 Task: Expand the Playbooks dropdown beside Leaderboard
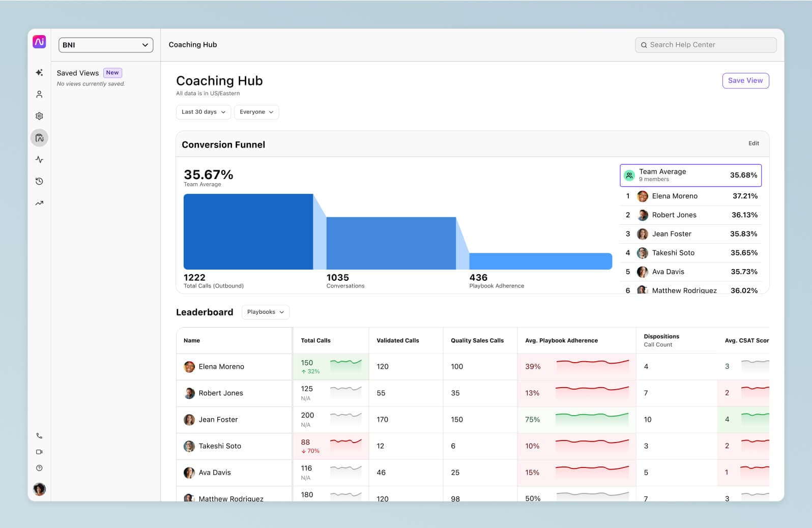click(x=265, y=312)
